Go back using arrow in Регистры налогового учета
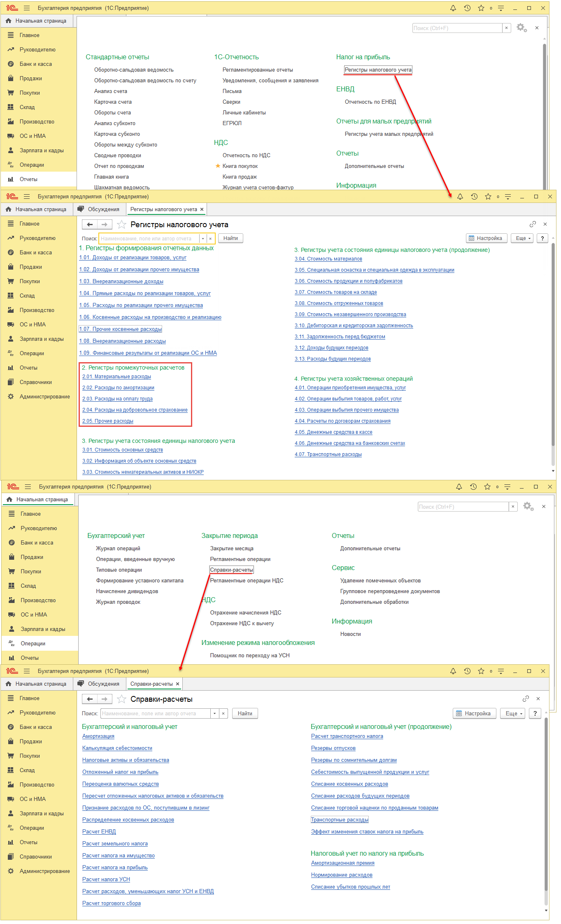The height and width of the screenshot is (924, 561). (x=90, y=225)
